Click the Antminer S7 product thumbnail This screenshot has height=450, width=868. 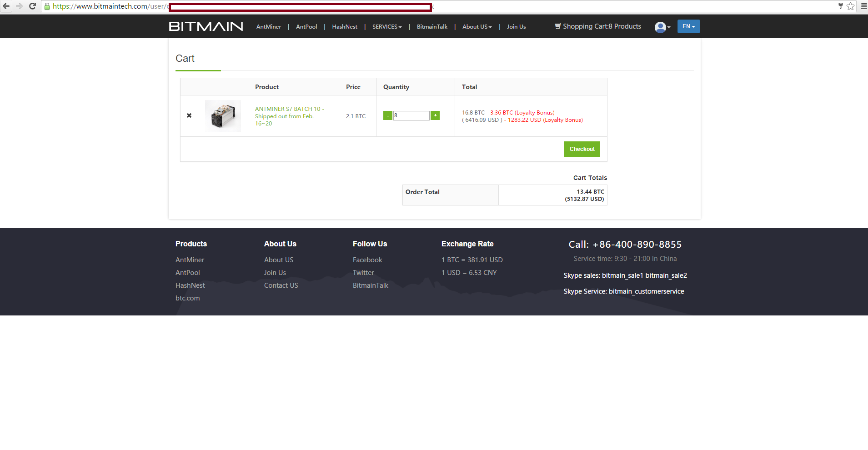click(223, 116)
